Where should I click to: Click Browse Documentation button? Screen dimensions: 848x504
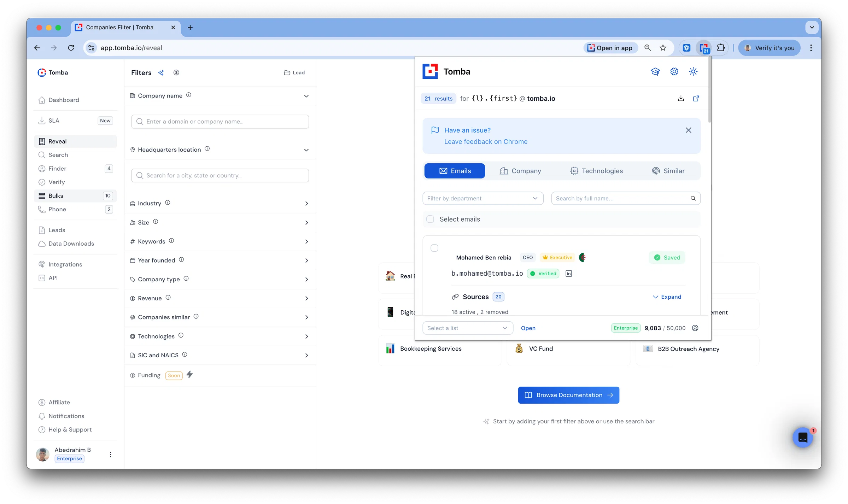(x=568, y=395)
